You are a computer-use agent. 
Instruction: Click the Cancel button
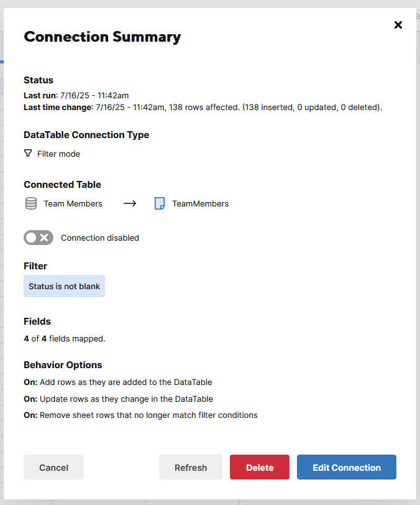point(54,467)
